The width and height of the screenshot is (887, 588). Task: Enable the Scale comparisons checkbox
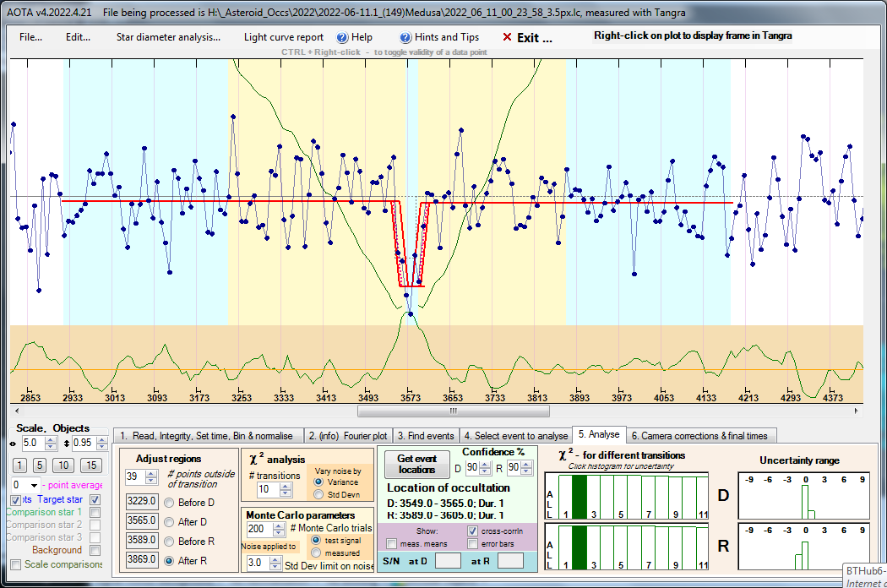[15, 564]
